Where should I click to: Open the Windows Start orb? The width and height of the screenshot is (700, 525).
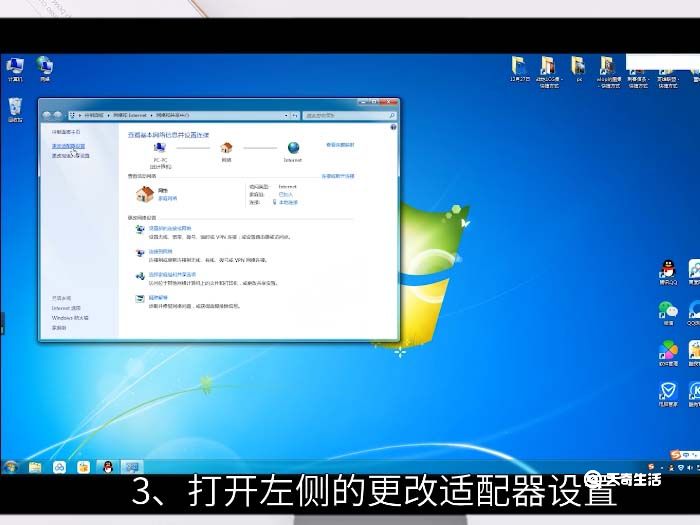(10, 467)
